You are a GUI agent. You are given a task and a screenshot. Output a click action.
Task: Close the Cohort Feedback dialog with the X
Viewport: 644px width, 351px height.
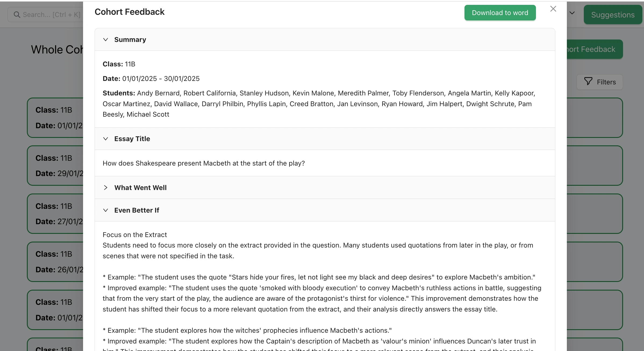tap(553, 9)
